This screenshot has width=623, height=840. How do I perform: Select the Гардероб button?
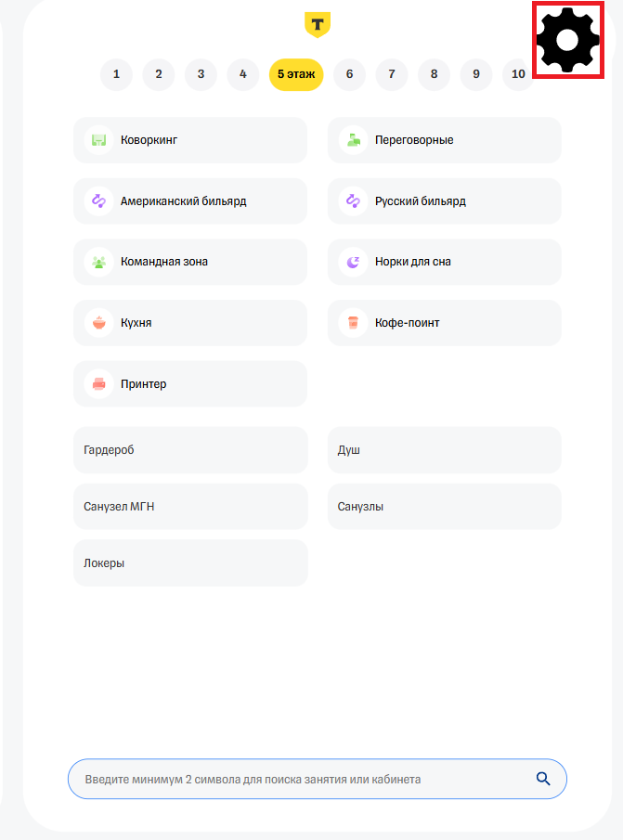pyautogui.click(x=190, y=450)
